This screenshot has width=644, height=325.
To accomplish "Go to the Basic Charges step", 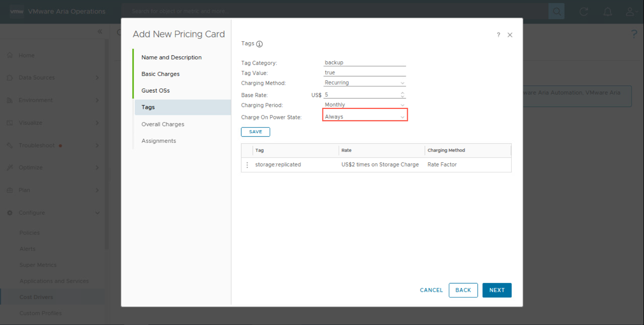I will coord(160,74).
